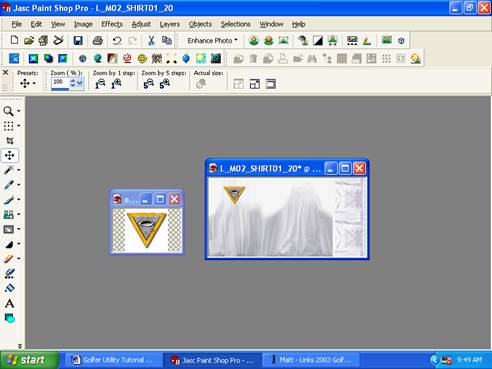Expand the Magic Wand tool flyout arrow
The width and height of the screenshot is (492, 369).
click(x=19, y=170)
